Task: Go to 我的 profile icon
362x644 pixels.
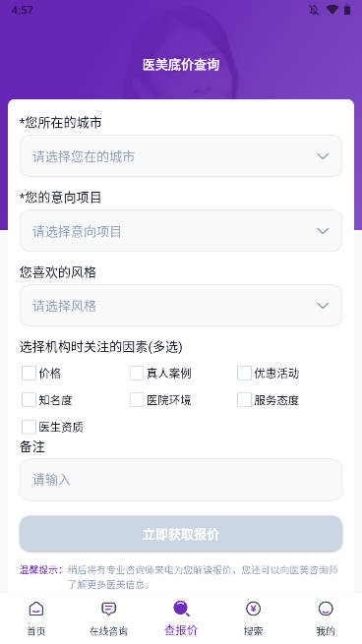Action: (x=326, y=609)
